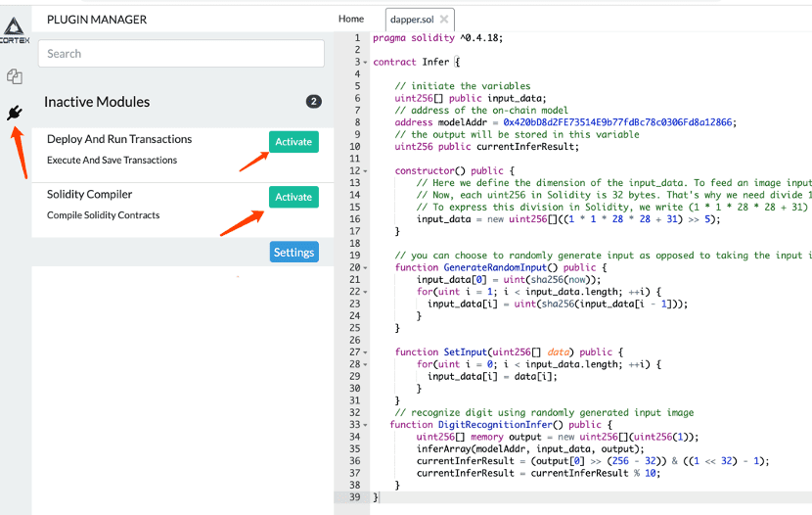Collapse the SetInput function at line 27

pyautogui.click(x=366, y=352)
